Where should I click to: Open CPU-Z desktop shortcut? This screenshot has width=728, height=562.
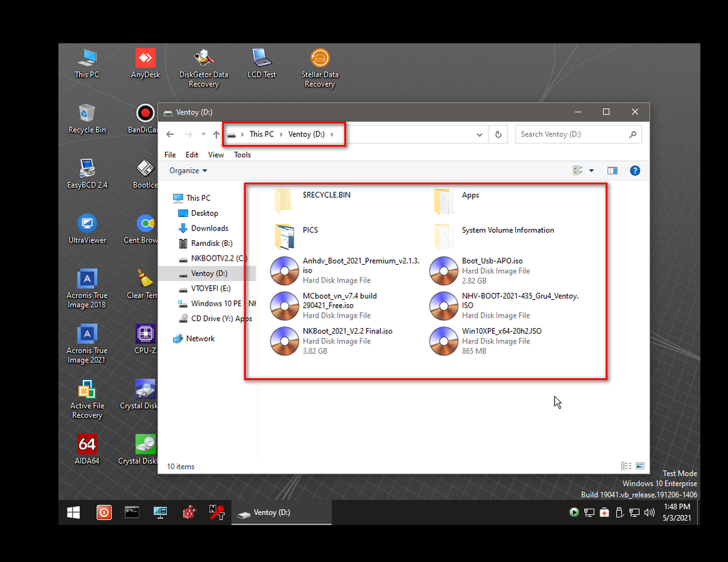145,339
